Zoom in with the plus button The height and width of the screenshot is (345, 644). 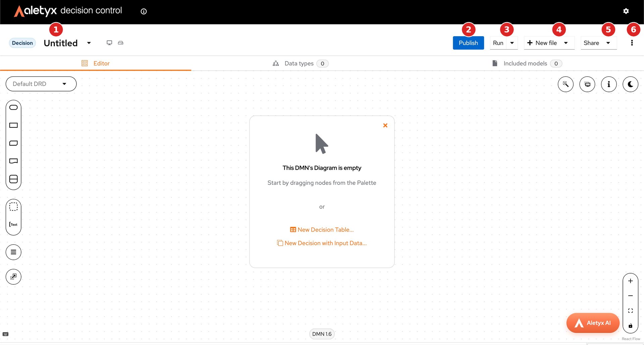(631, 281)
